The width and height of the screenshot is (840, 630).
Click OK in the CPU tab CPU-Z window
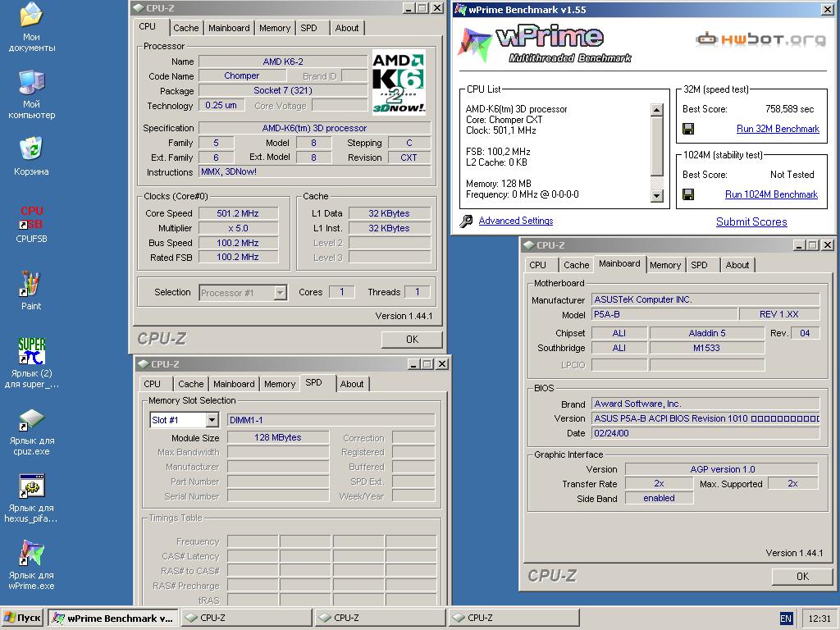pyautogui.click(x=412, y=339)
